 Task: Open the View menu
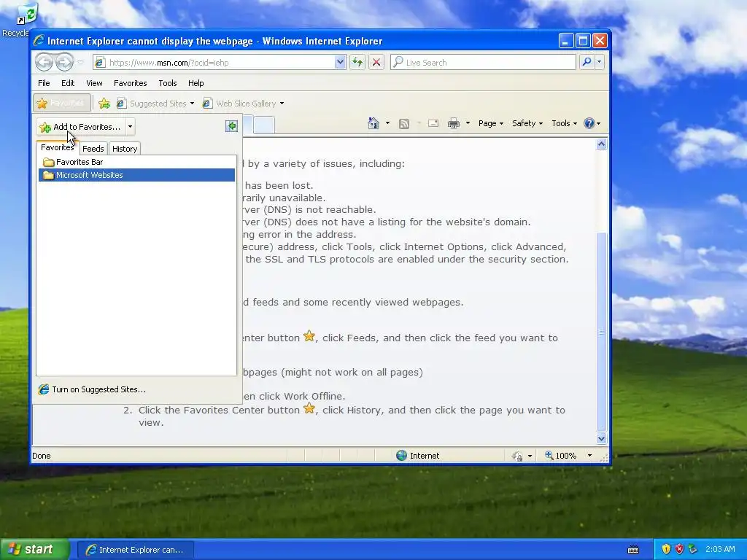(94, 83)
